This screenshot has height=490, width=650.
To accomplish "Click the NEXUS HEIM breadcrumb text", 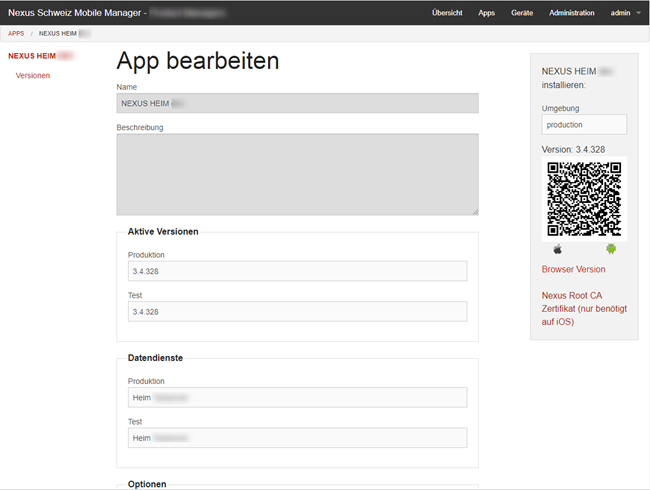I will coord(58,34).
